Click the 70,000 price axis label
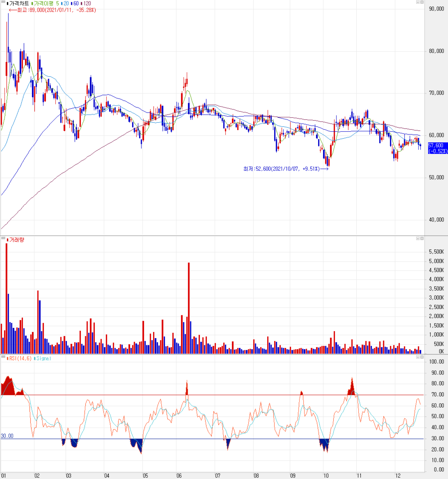The width and height of the screenshot is (448, 479). 437,93
